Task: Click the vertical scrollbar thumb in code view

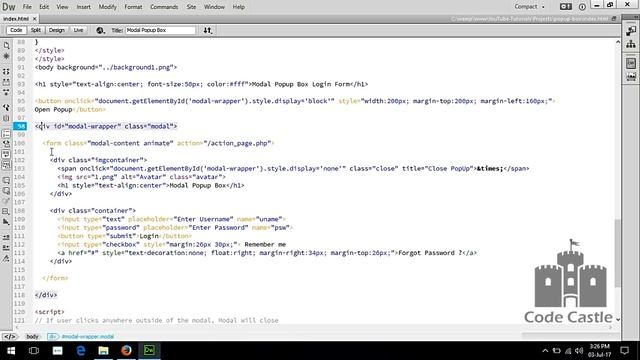Action: pyautogui.click(x=618, y=253)
